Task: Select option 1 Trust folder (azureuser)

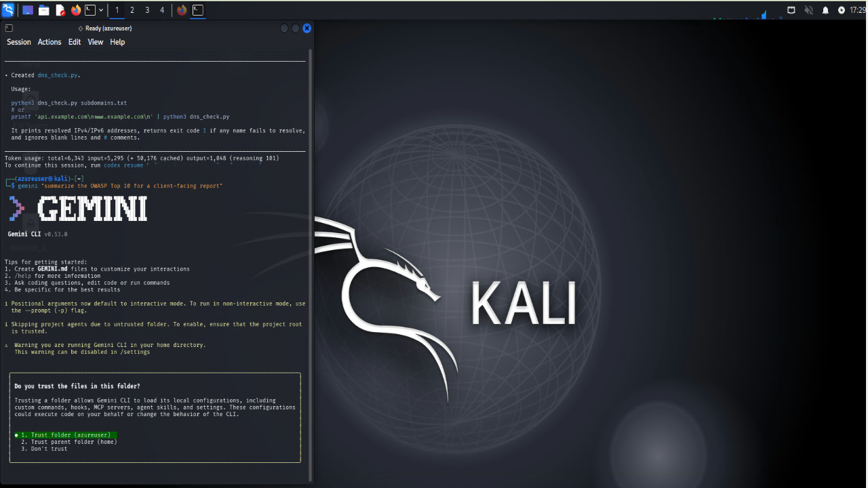Action: [x=66, y=435]
